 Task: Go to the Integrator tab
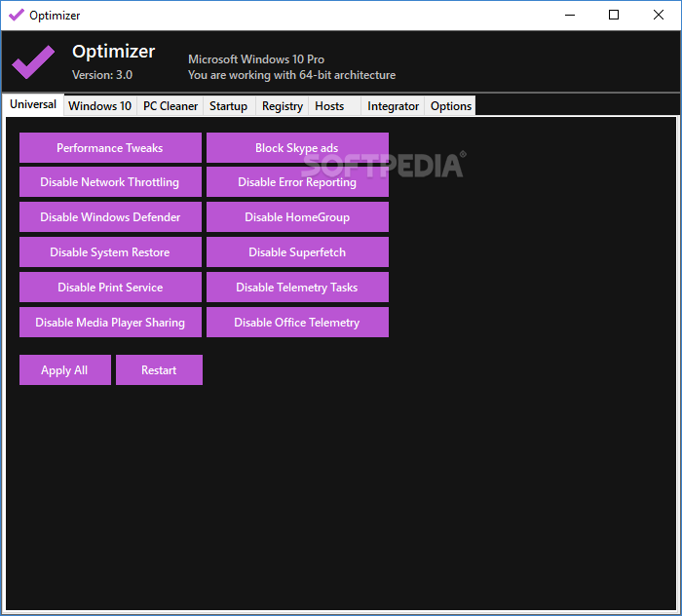click(x=393, y=106)
